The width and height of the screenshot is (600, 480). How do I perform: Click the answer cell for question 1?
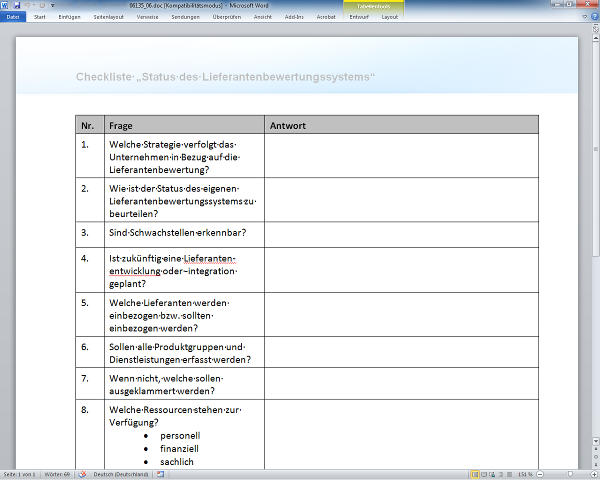tap(401, 156)
